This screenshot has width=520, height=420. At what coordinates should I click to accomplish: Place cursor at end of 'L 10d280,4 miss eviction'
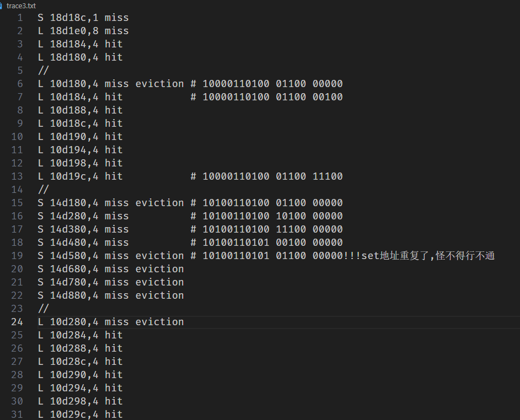point(184,322)
